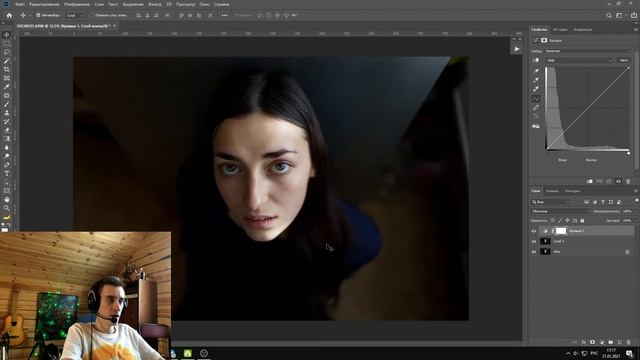
Task: Pick the gray point eyedropper in Curves
Action: point(536,80)
